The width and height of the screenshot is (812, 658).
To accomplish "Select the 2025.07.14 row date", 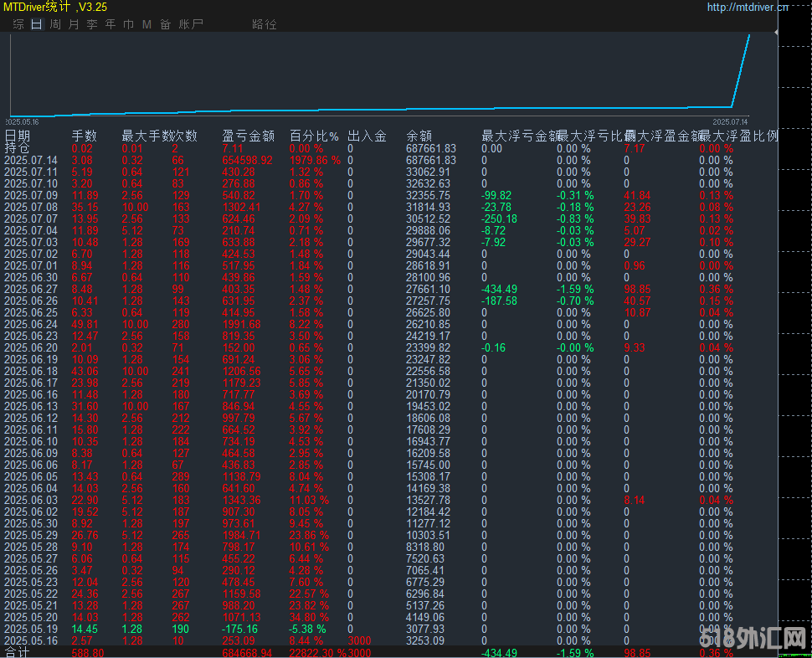I will (x=31, y=160).
